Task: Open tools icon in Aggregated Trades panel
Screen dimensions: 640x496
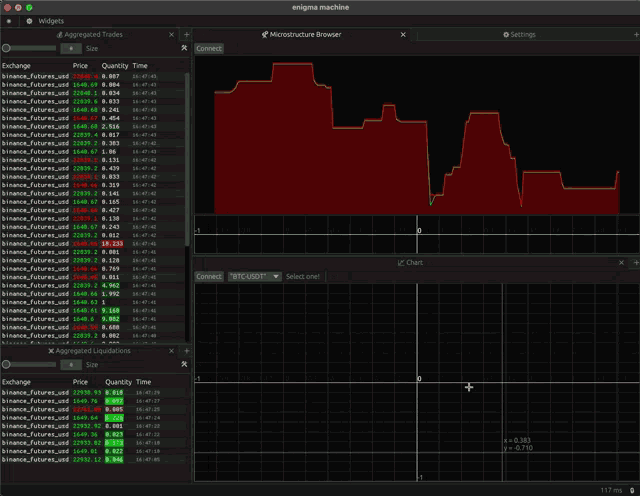Action: pyautogui.click(x=184, y=48)
